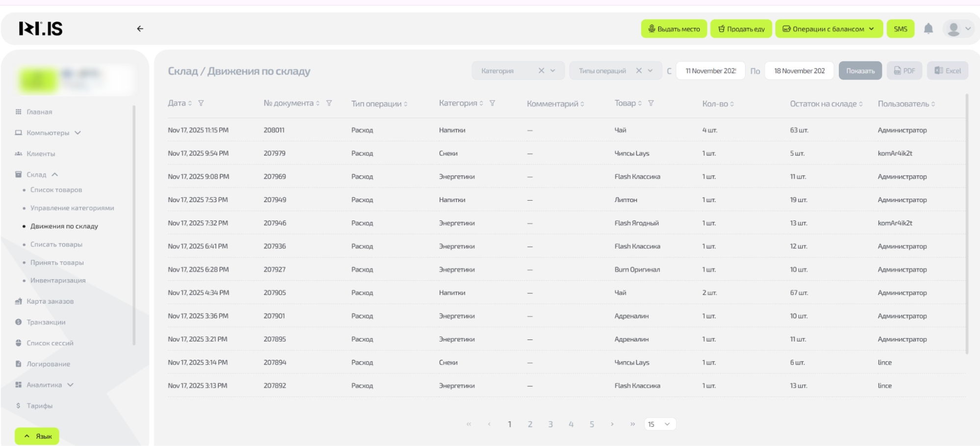Click the filter icon next to № документа
The width and height of the screenshot is (980, 446).
329,104
